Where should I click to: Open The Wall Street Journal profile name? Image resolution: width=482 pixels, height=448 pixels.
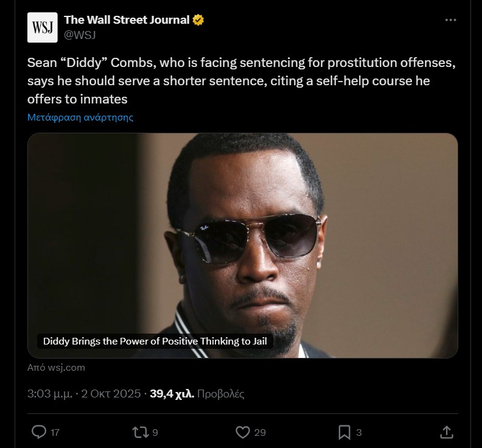[127, 20]
